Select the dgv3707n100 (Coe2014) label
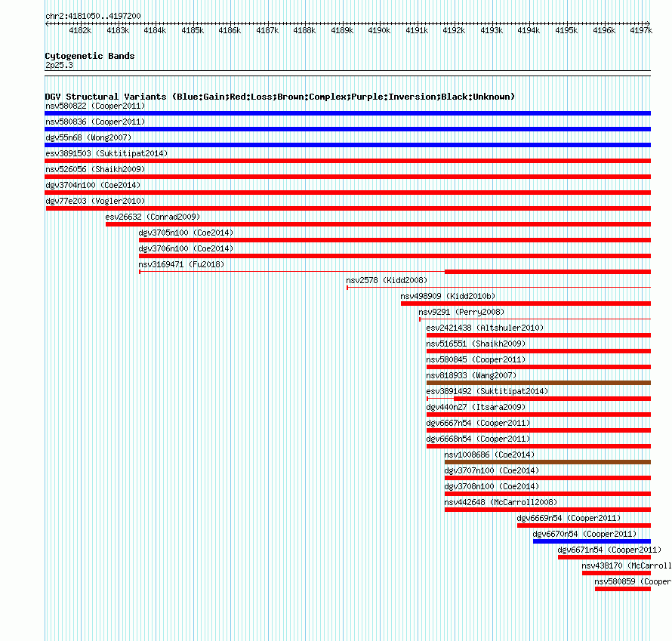 point(492,470)
